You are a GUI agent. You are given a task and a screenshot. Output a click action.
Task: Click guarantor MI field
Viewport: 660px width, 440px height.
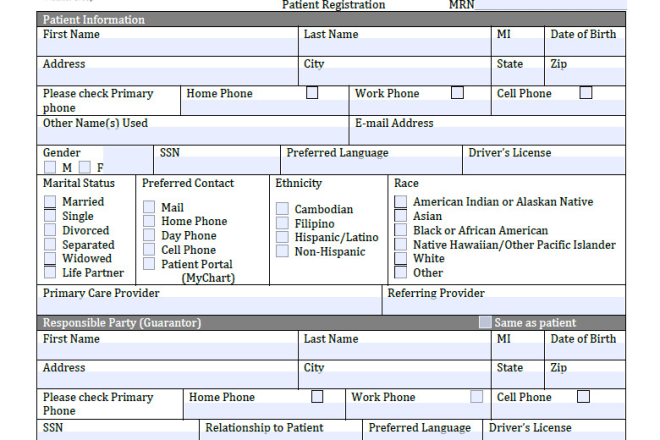click(517, 351)
